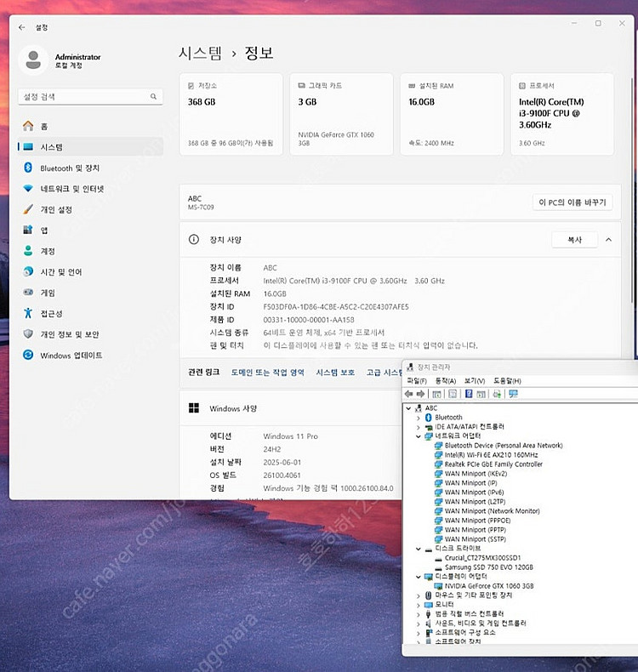Collapse 네트워크 어댑터 category
The width and height of the screenshot is (638, 672).
tap(419, 436)
